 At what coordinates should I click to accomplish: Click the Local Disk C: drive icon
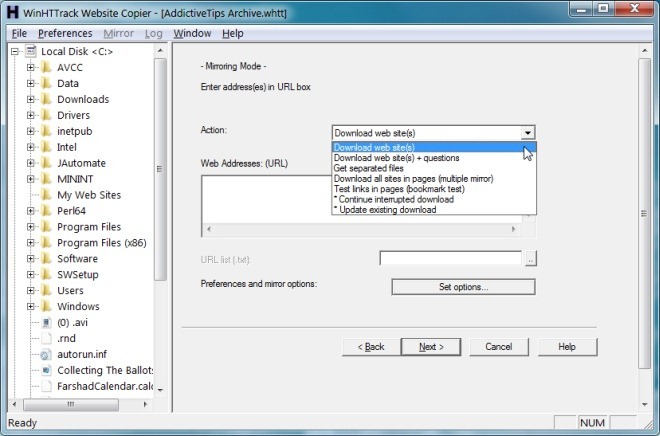pyautogui.click(x=31, y=51)
